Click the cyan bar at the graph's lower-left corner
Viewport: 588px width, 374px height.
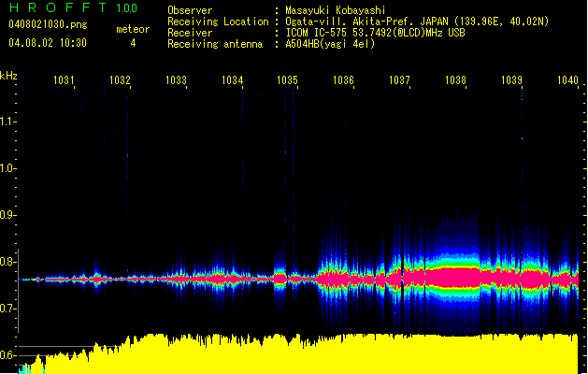point(24,368)
